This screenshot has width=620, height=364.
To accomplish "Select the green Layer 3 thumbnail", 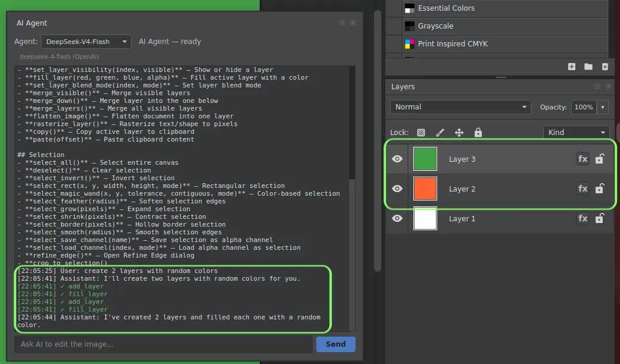I will pyautogui.click(x=425, y=159).
